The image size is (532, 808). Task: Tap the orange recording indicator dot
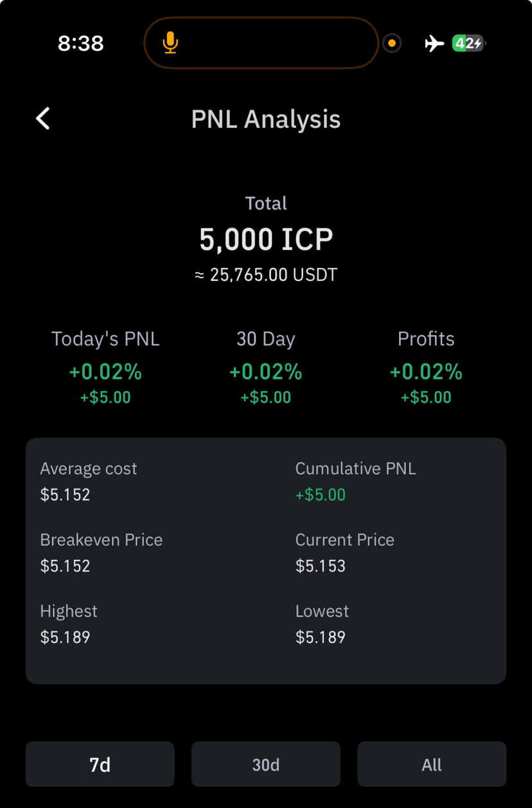point(391,43)
